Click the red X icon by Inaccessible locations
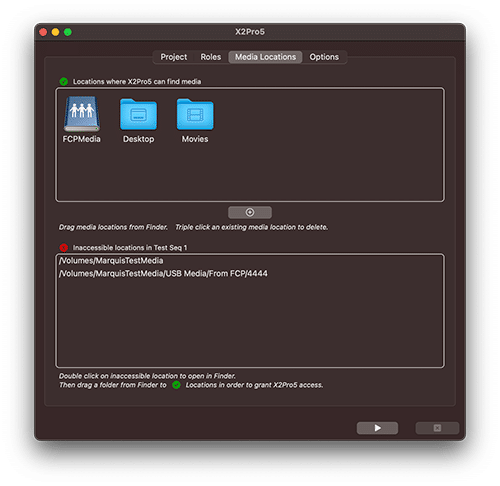 pyautogui.click(x=63, y=248)
